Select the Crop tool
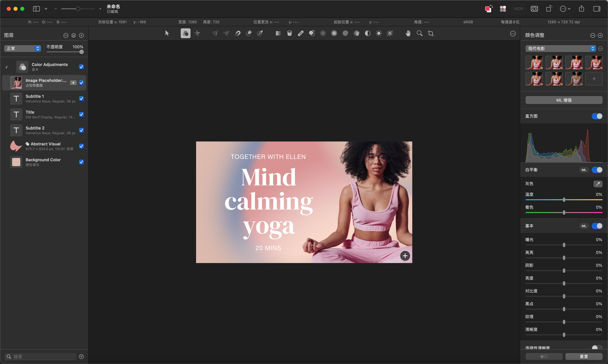 [x=431, y=33]
